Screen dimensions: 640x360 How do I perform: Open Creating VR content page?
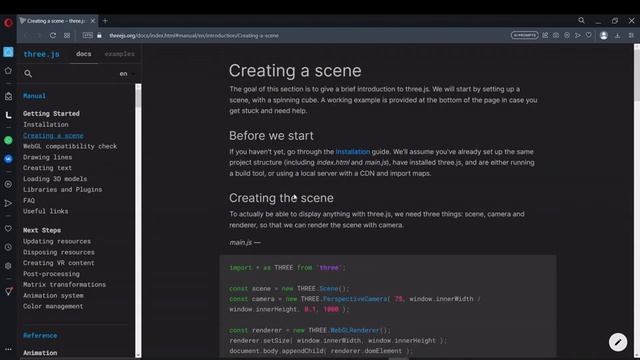[59, 263]
